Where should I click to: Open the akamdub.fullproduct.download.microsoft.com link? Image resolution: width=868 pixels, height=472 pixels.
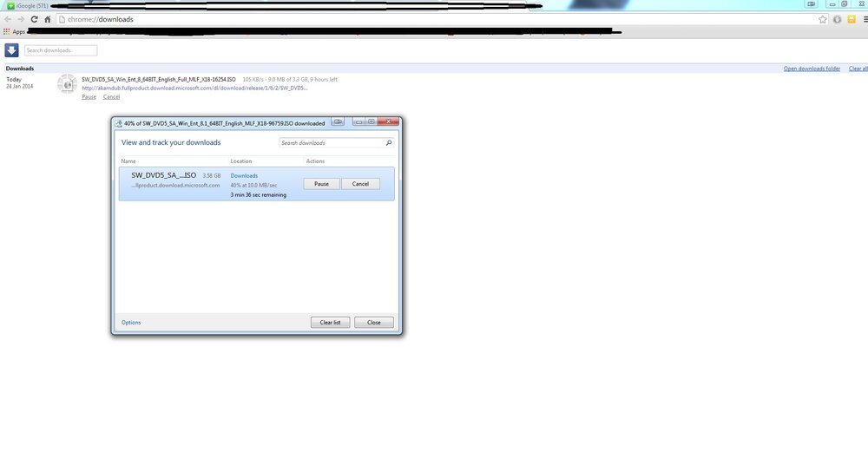(194, 88)
